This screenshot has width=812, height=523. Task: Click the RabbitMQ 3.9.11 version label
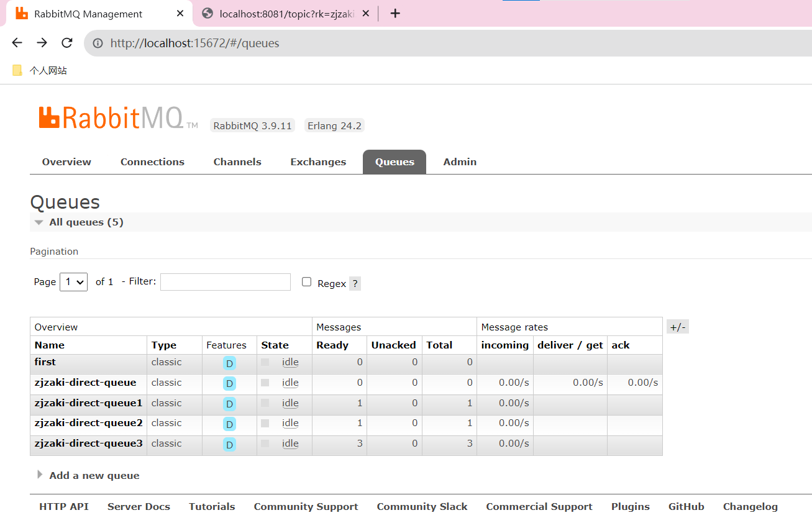coord(252,125)
